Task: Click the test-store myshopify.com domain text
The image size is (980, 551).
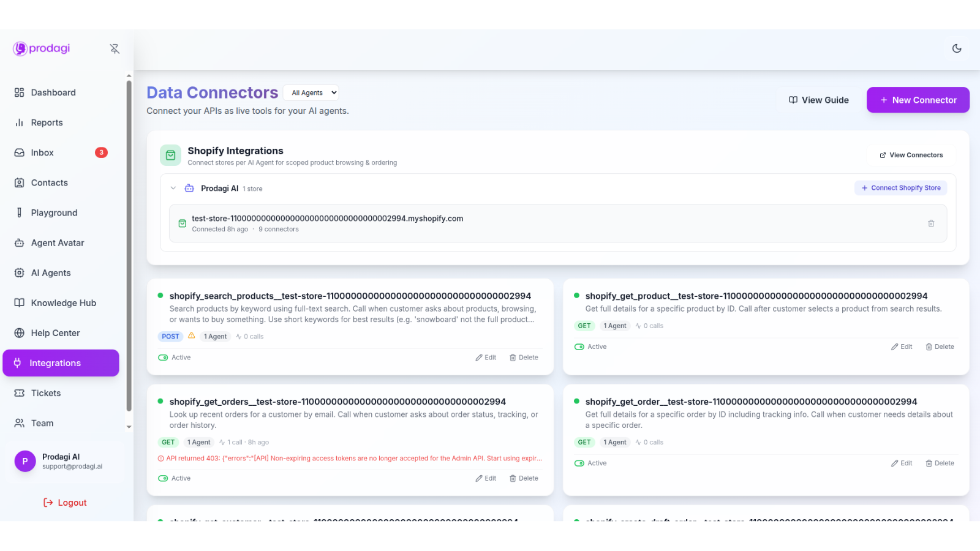Action: [327, 219]
